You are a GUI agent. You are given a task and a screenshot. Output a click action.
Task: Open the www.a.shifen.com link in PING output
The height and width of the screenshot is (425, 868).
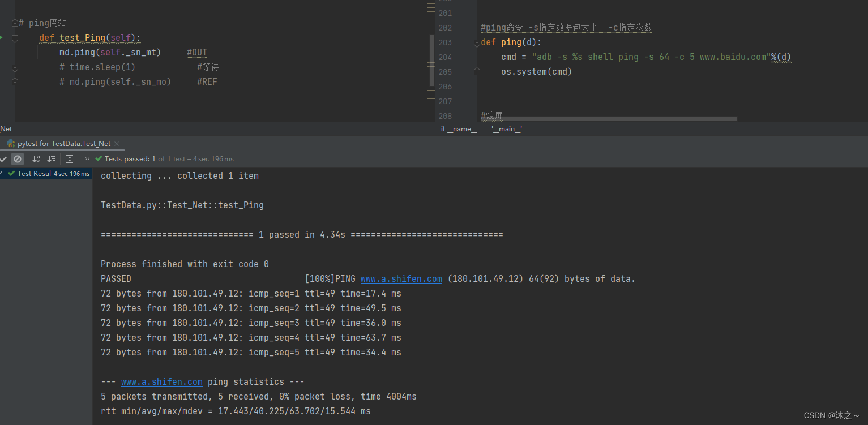point(401,278)
